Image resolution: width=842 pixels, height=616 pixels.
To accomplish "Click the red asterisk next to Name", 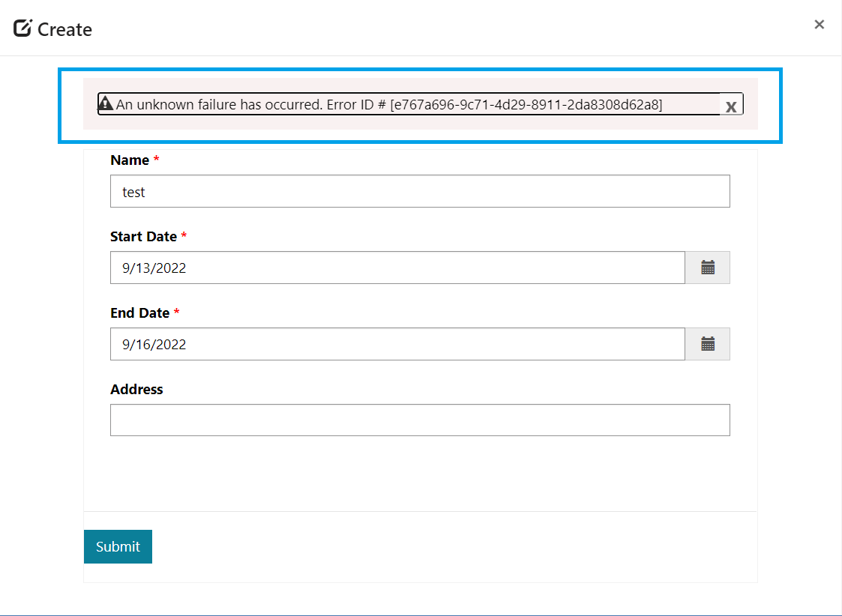I will coord(157,160).
